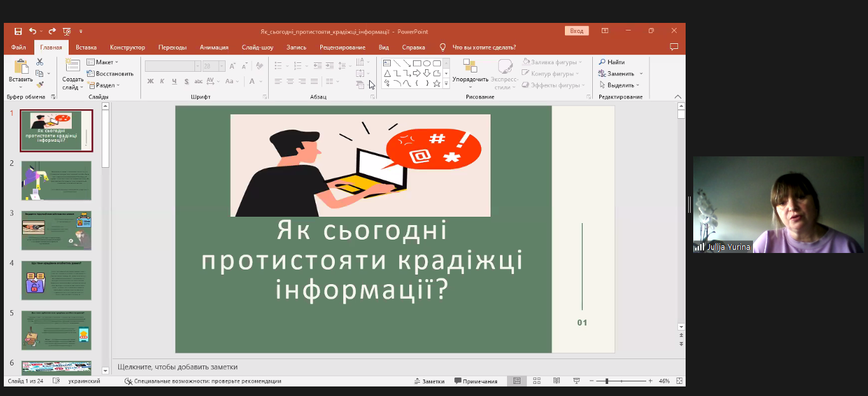Switch to Reading view in status bar
868x396 pixels.
click(557, 381)
